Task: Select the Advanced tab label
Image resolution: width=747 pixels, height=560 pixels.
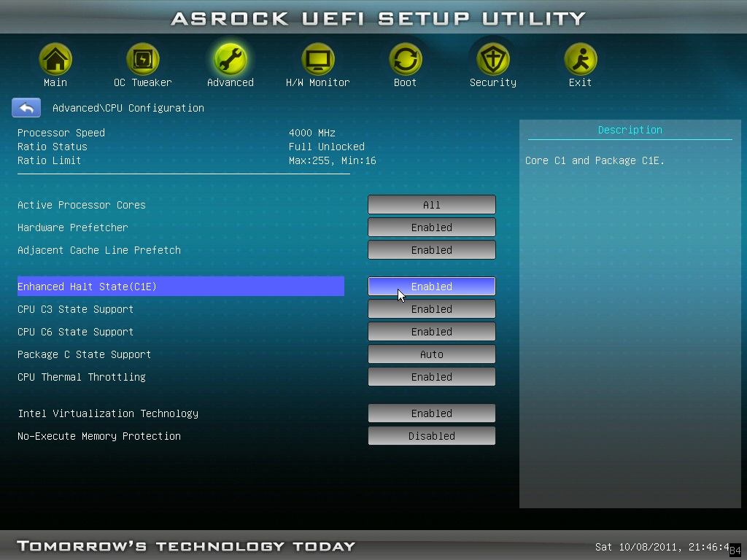Action: [x=231, y=82]
